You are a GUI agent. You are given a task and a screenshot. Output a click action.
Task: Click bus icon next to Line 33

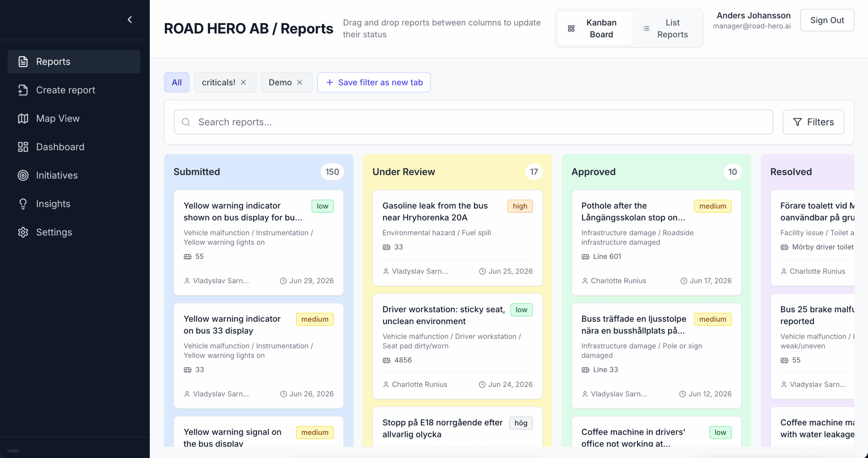pyautogui.click(x=586, y=370)
